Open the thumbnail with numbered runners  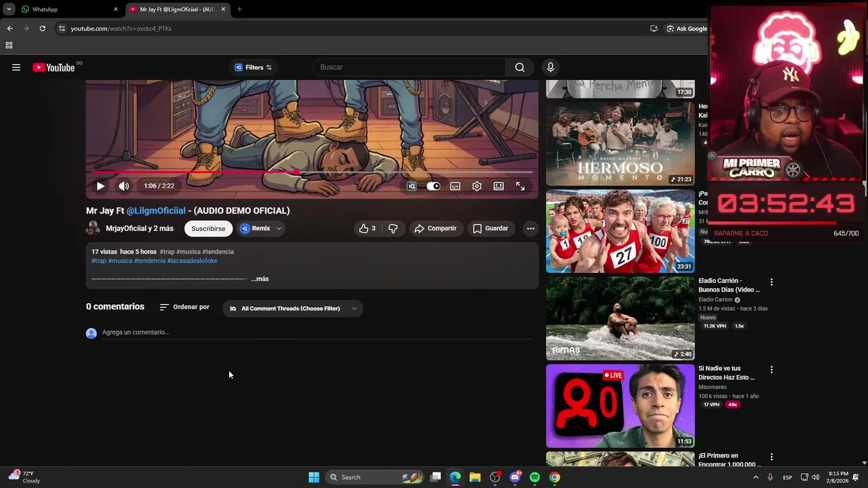620,230
